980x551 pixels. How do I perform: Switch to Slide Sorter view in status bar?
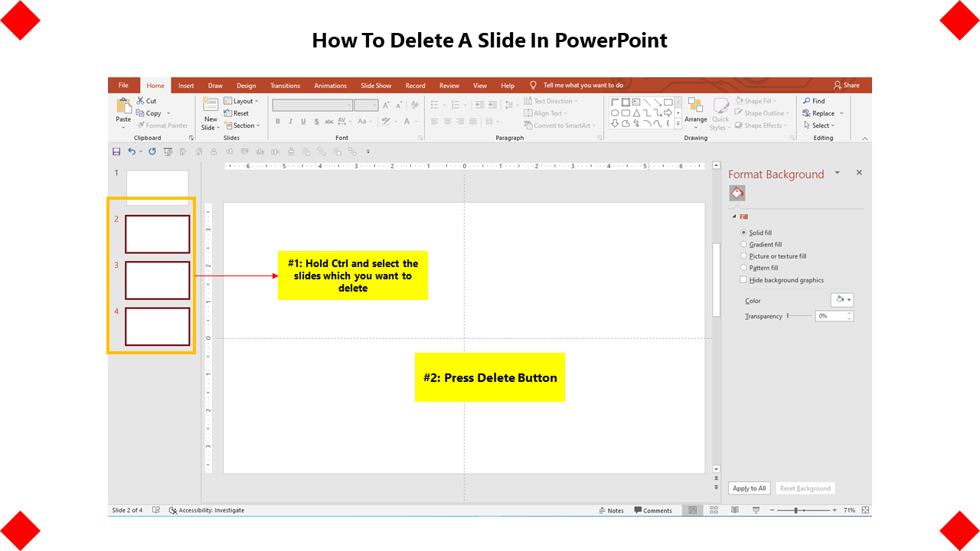(714, 510)
